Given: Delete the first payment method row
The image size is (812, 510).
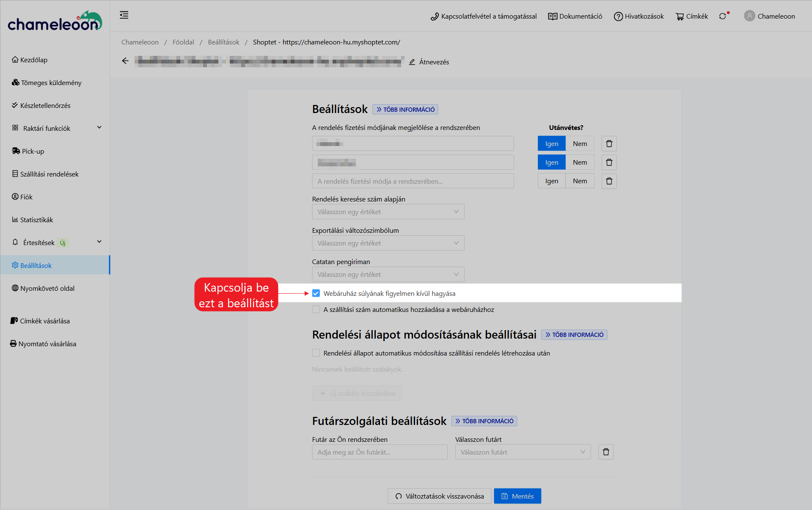Looking at the screenshot, I should [x=609, y=144].
